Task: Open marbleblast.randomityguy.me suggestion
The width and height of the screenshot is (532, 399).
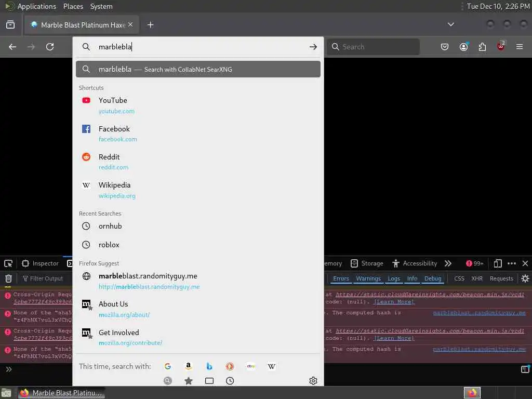Action: point(198,281)
